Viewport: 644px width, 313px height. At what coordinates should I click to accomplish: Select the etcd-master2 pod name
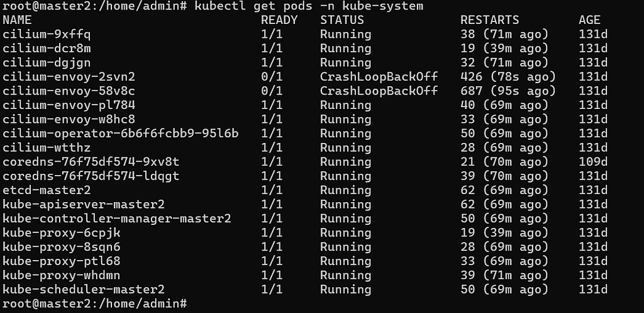(x=47, y=190)
